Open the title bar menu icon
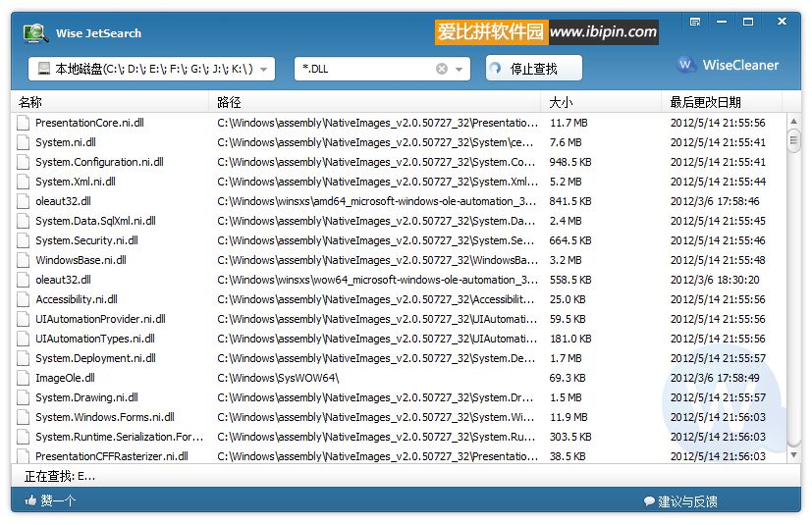 coord(695,22)
